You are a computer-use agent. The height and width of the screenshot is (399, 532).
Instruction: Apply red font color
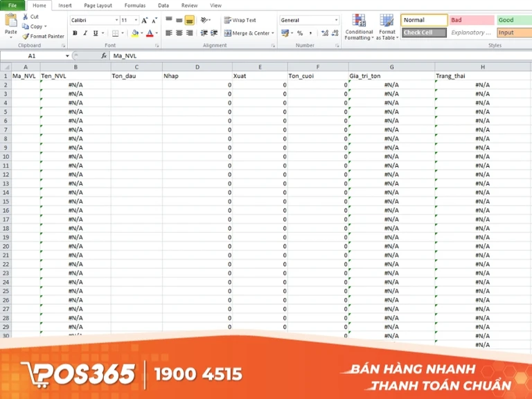tap(150, 33)
